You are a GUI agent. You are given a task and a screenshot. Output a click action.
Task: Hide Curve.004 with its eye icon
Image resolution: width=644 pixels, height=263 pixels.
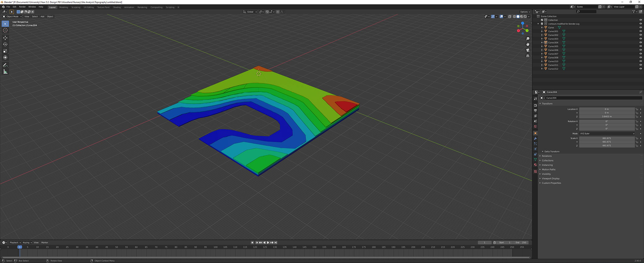click(x=640, y=43)
